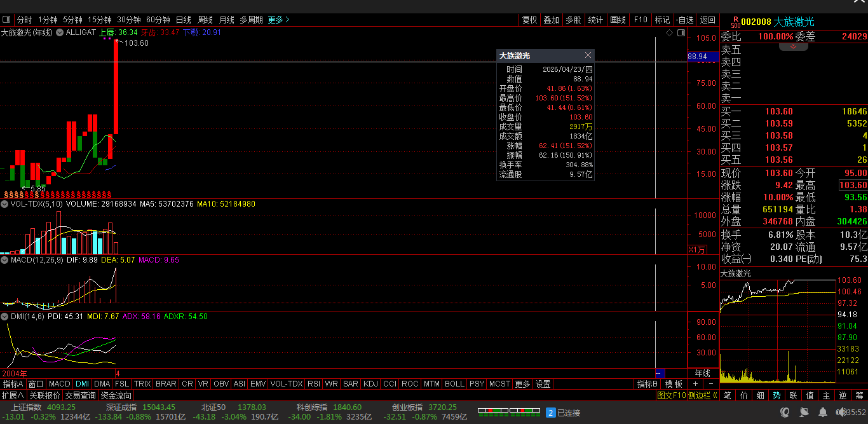The image size is (868, 424).
Task: Open F10 company info
Action: tap(641, 20)
